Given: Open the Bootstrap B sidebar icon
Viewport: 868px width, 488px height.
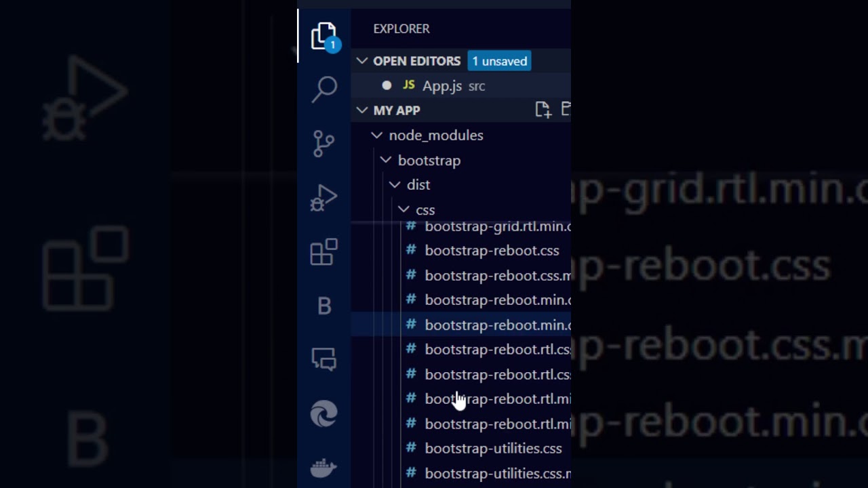Looking at the screenshot, I should (324, 306).
